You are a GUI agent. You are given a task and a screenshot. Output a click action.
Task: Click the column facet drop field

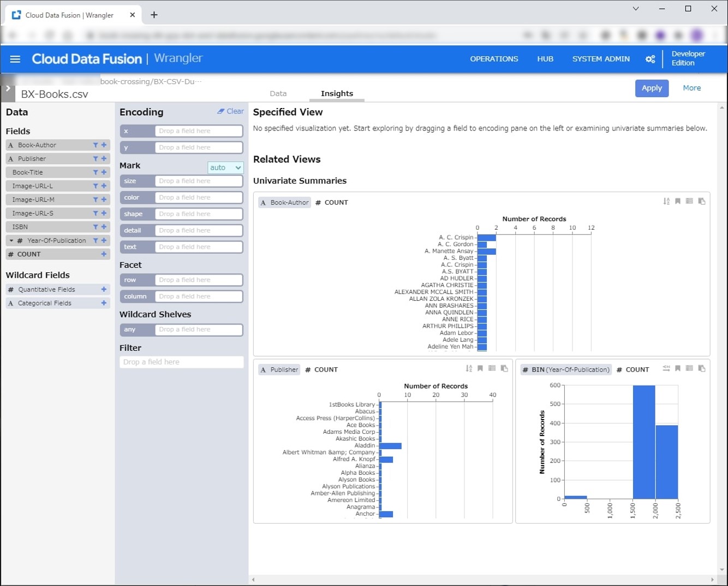click(199, 296)
